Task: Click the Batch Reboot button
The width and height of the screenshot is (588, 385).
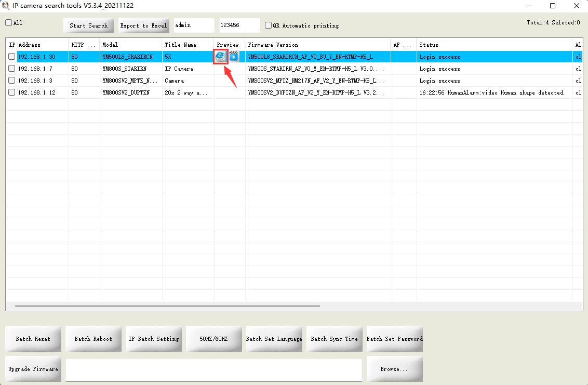Action: pyautogui.click(x=93, y=339)
